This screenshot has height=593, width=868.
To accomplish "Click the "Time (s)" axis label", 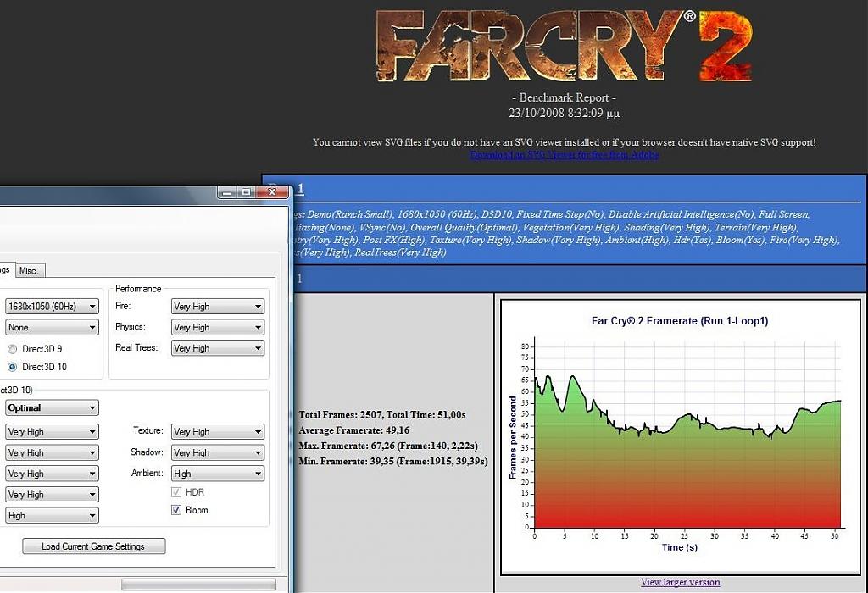I will pos(680,547).
